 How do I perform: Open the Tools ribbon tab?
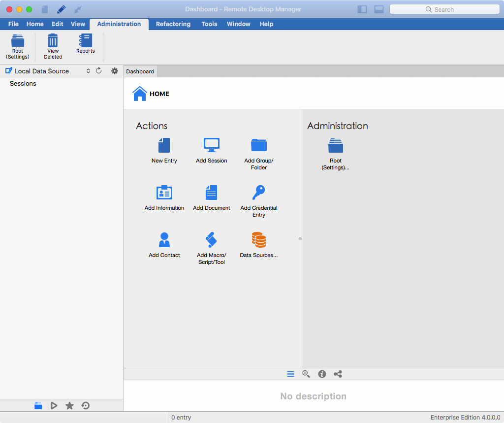pos(209,24)
